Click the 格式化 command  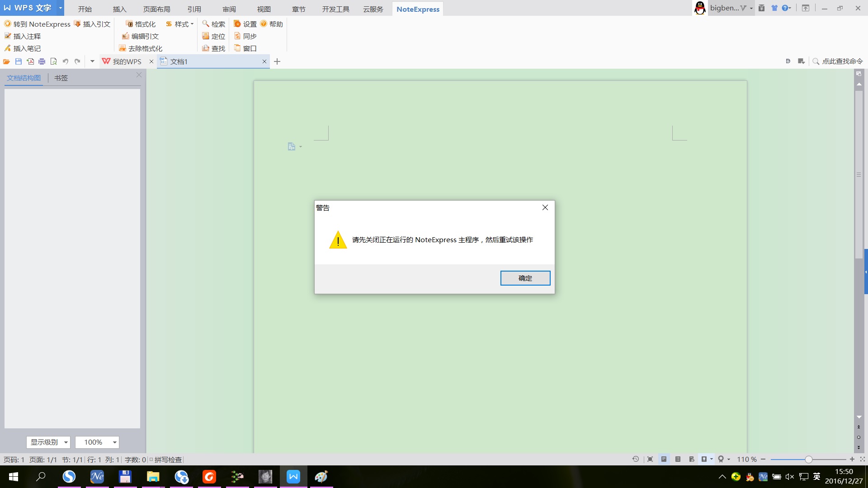coord(141,24)
